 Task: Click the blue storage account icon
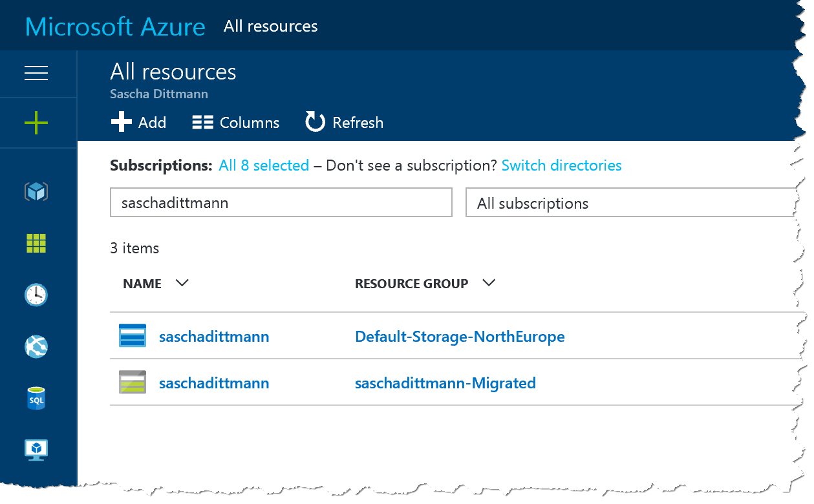coord(133,336)
